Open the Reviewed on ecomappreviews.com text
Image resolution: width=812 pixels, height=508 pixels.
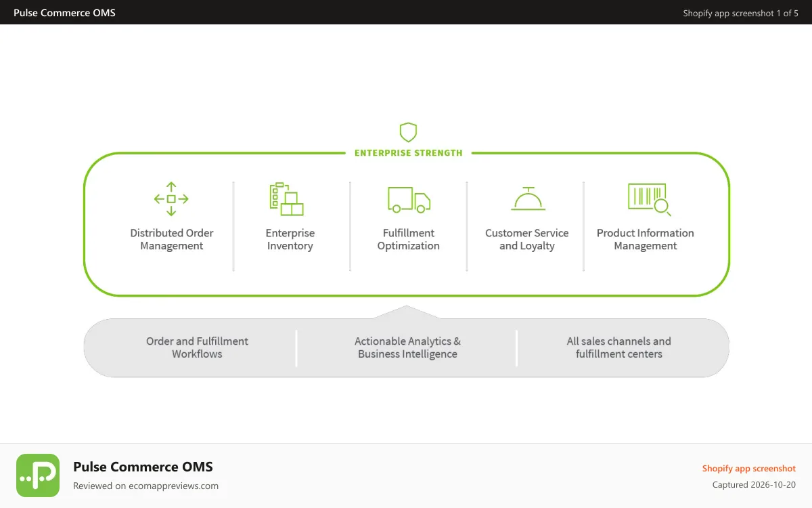pyautogui.click(x=145, y=486)
